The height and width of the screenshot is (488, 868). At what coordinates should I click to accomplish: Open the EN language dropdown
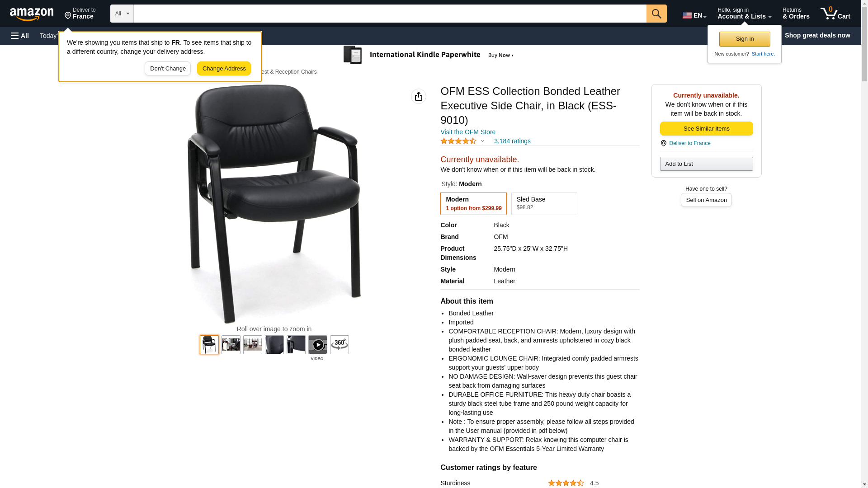click(x=694, y=15)
